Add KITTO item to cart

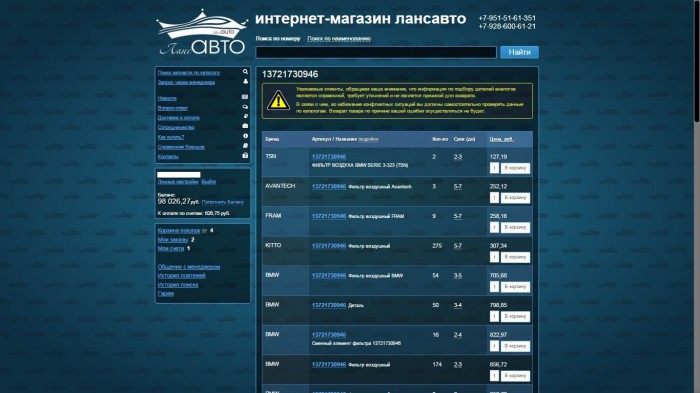pyautogui.click(x=515, y=257)
